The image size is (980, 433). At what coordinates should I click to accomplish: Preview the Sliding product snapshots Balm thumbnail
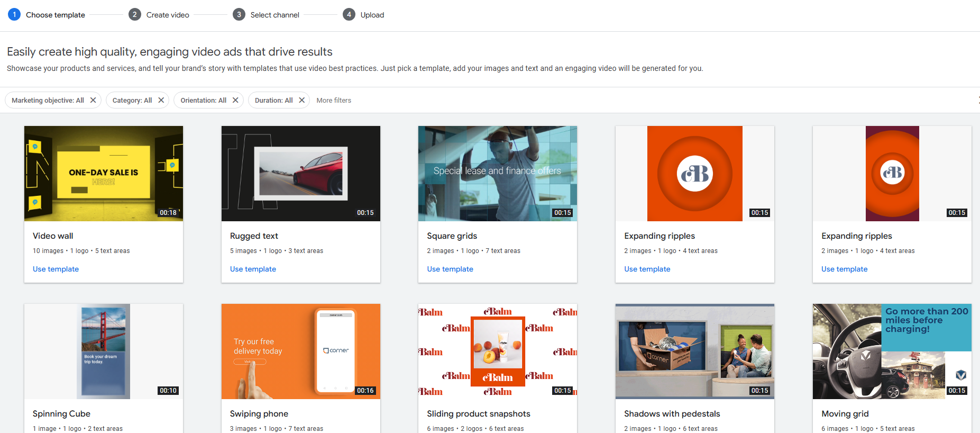click(498, 351)
